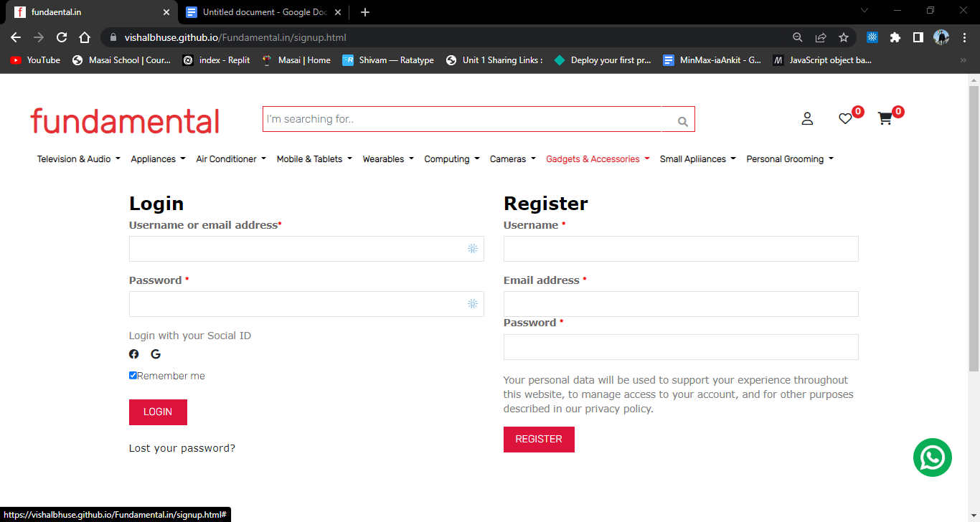Expand the Television & Audio menu

pos(79,159)
